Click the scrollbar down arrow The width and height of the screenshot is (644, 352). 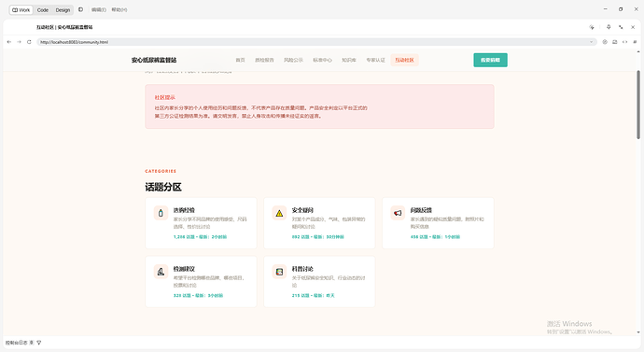point(638,332)
